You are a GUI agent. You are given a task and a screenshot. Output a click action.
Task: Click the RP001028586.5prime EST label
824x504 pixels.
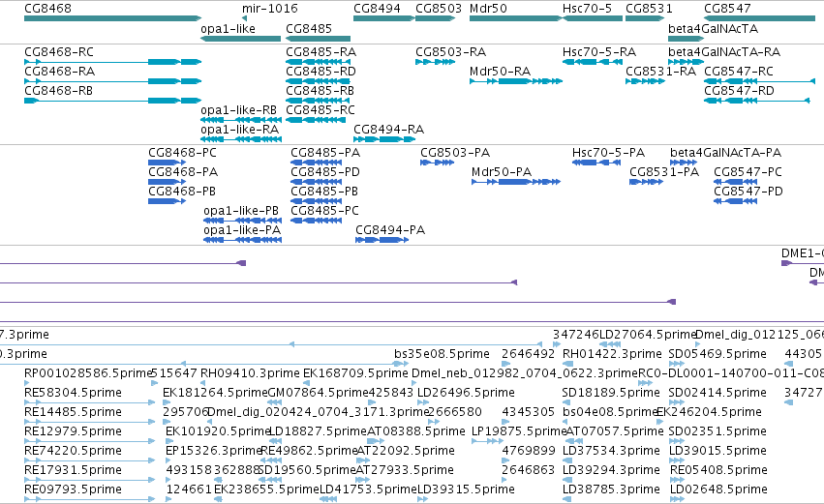pyautogui.click(x=88, y=373)
